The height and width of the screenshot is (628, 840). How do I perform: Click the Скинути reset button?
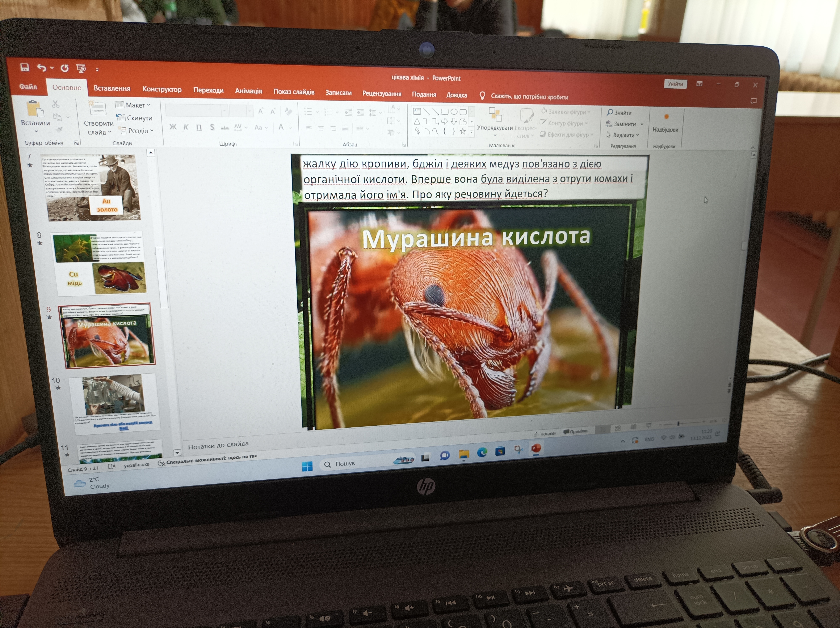coord(134,118)
